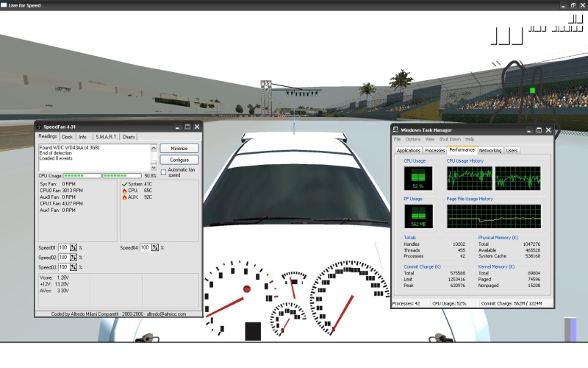Click the 'CPU0 Fan: 3013 RPM' reading

coord(62,191)
